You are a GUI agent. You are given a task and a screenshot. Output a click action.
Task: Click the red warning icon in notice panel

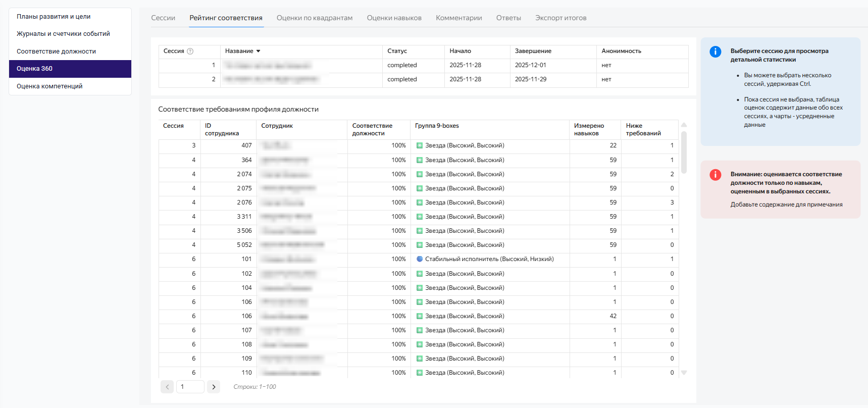715,175
